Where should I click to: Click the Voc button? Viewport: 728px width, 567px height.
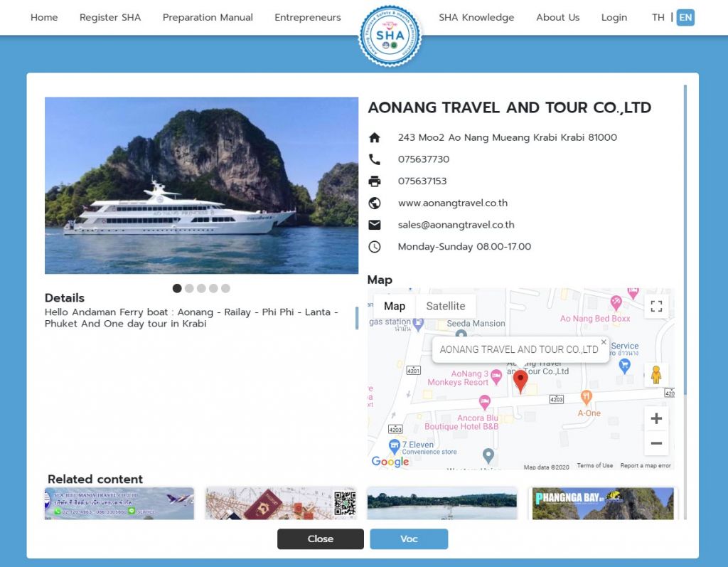click(409, 539)
